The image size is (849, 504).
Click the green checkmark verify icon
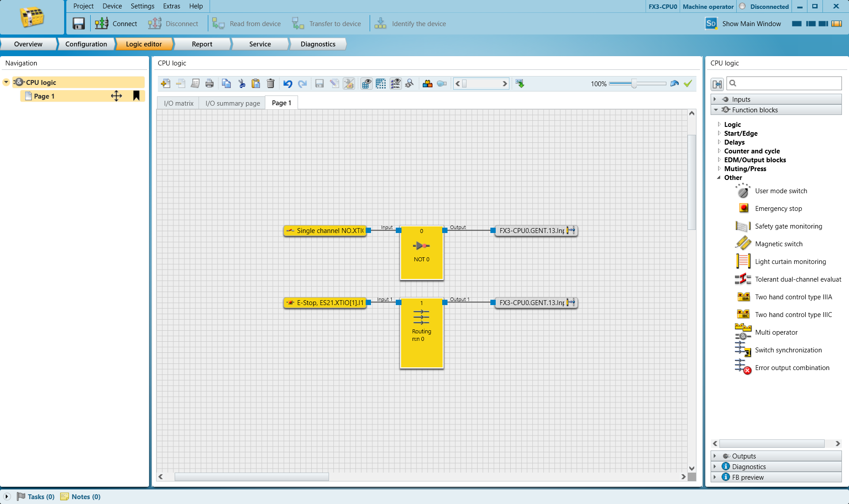point(688,84)
